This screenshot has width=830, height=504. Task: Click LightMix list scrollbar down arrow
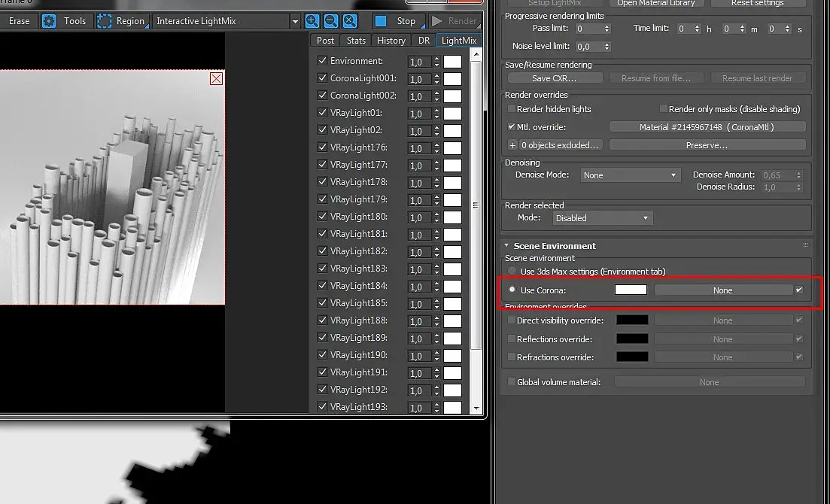476,408
